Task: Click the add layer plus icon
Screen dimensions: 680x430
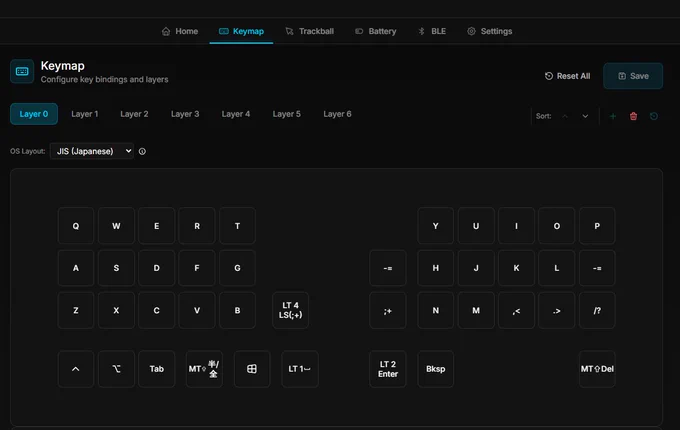Action: [x=612, y=116]
